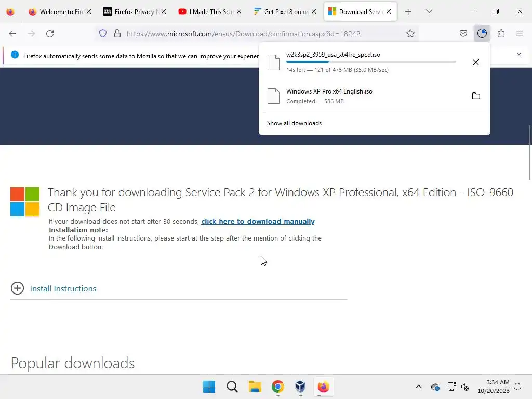532x399 pixels.
Task: Cancel the w2k3sp2 ISO download
Action: point(476,62)
